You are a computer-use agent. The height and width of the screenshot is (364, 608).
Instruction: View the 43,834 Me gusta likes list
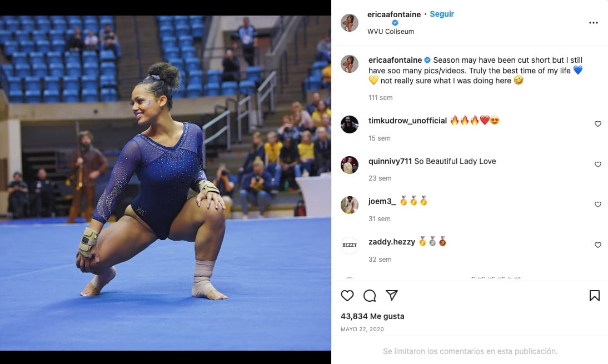[x=372, y=316]
